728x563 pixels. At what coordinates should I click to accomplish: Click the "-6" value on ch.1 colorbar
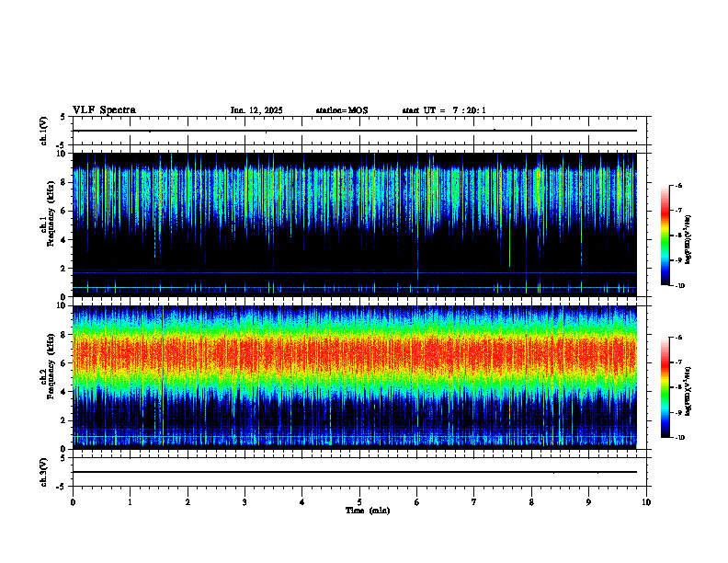pos(678,185)
